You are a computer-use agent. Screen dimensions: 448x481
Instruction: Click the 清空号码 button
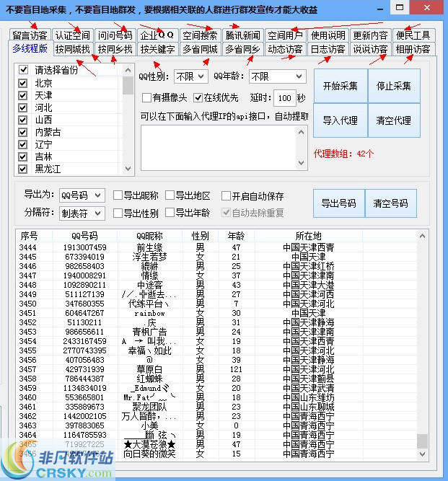[390, 203]
